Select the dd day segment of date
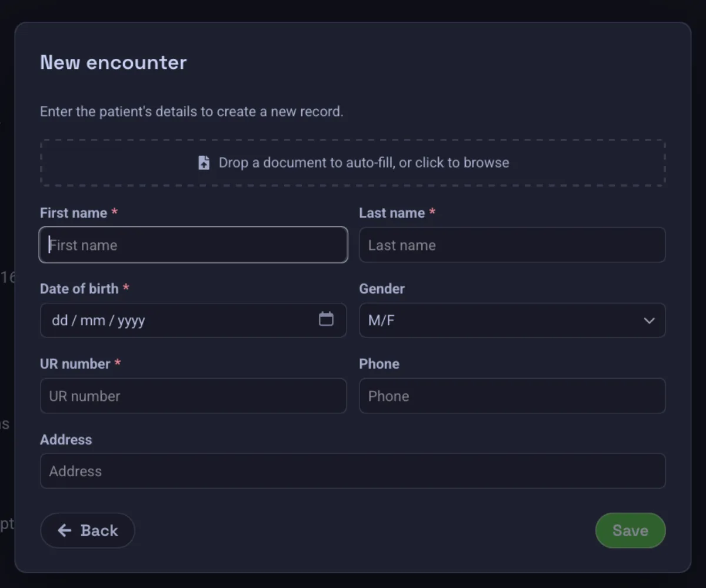 pos(60,320)
